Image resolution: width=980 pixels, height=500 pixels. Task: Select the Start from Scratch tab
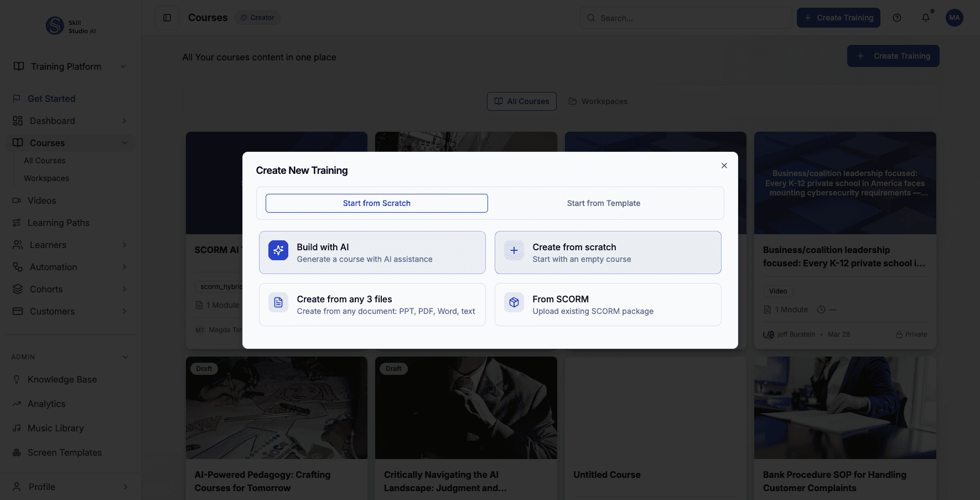click(376, 203)
